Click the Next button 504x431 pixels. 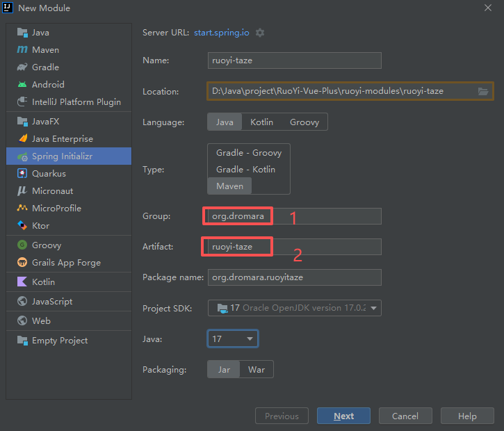pos(343,416)
